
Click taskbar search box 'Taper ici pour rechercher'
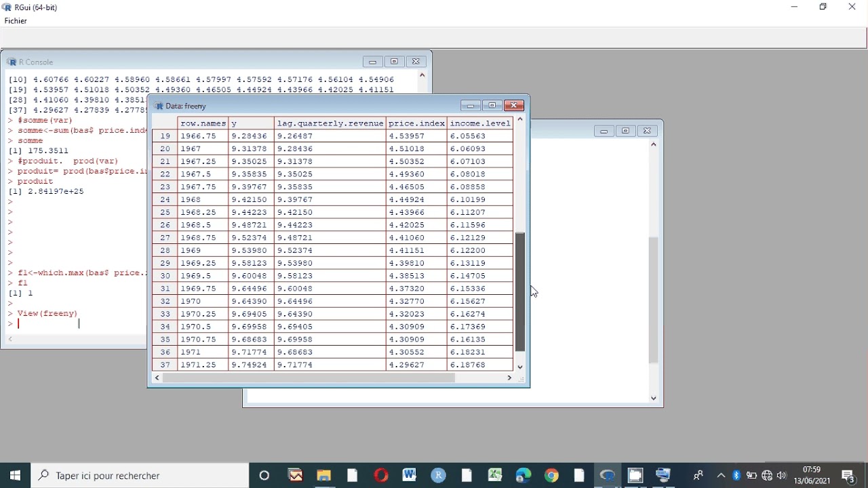(140, 476)
